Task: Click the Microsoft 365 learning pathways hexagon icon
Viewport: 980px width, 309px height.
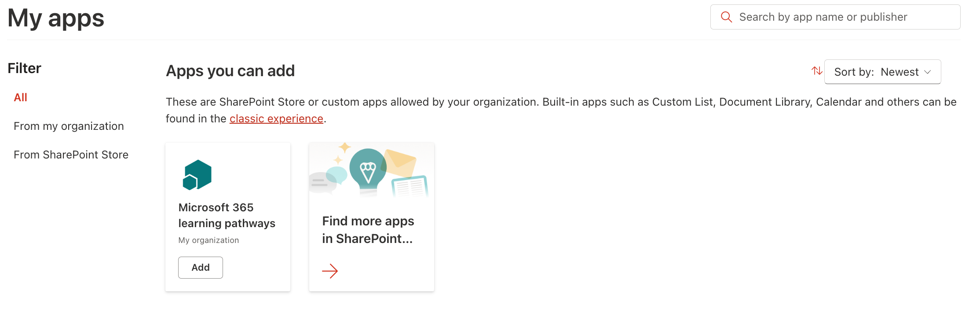Action: tap(197, 175)
